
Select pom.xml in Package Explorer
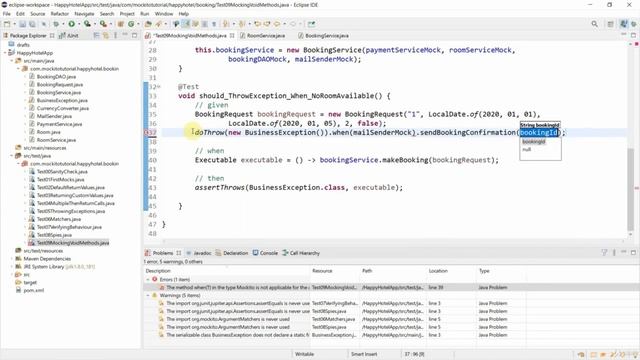33,291
